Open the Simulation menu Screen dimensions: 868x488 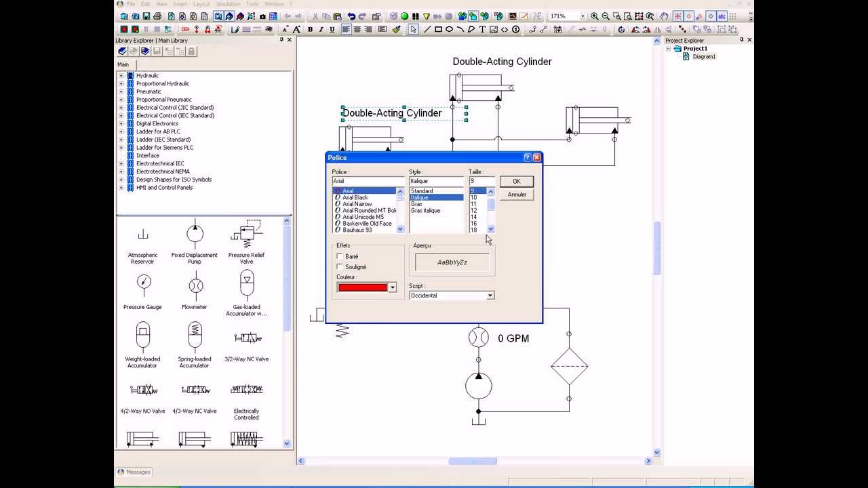pyautogui.click(x=228, y=4)
